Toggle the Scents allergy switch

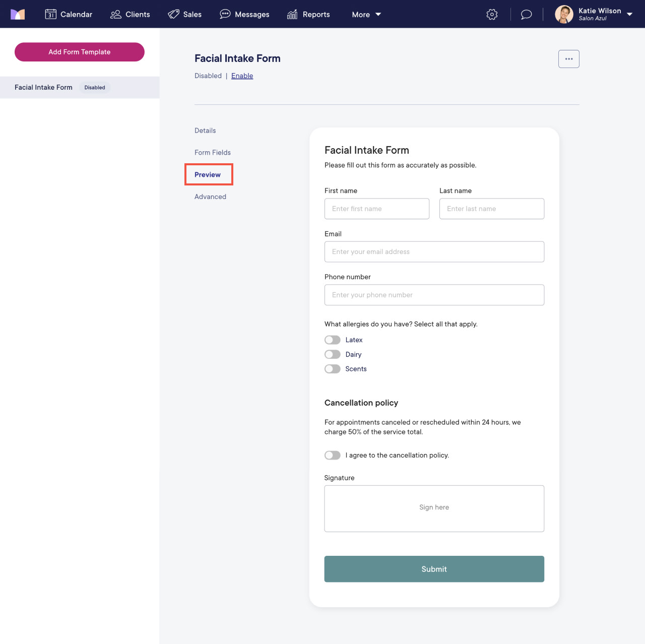coord(332,369)
